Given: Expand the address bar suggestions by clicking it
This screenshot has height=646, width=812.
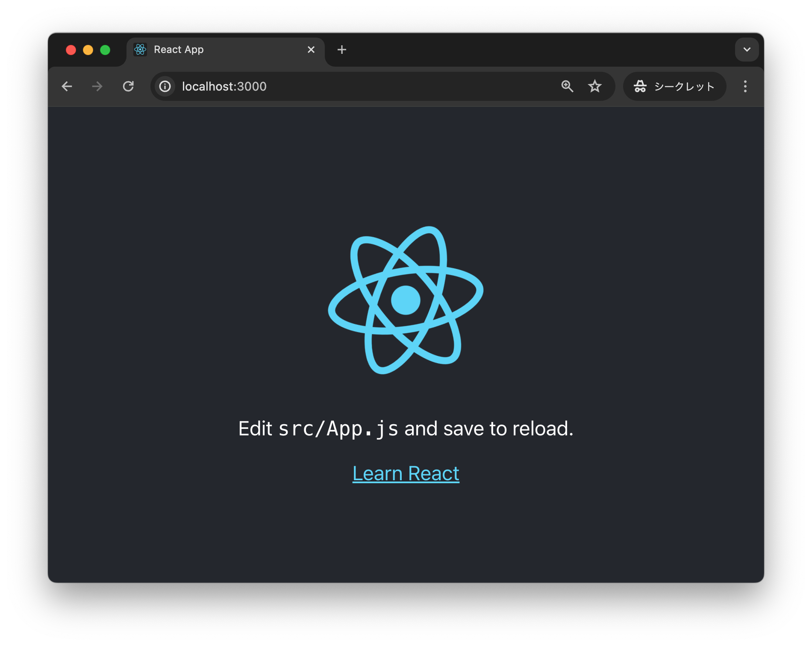Looking at the screenshot, I should tap(299, 86).
